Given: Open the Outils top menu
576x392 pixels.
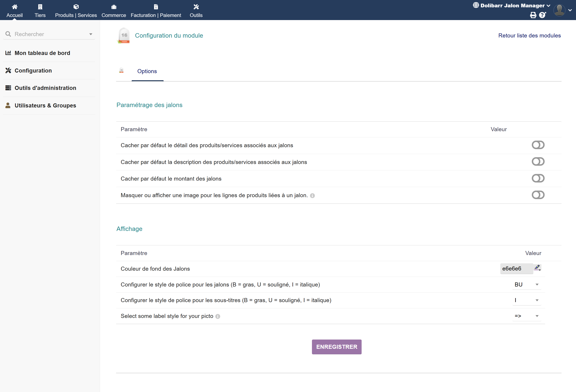Looking at the screenshot, I should point(196,11).
